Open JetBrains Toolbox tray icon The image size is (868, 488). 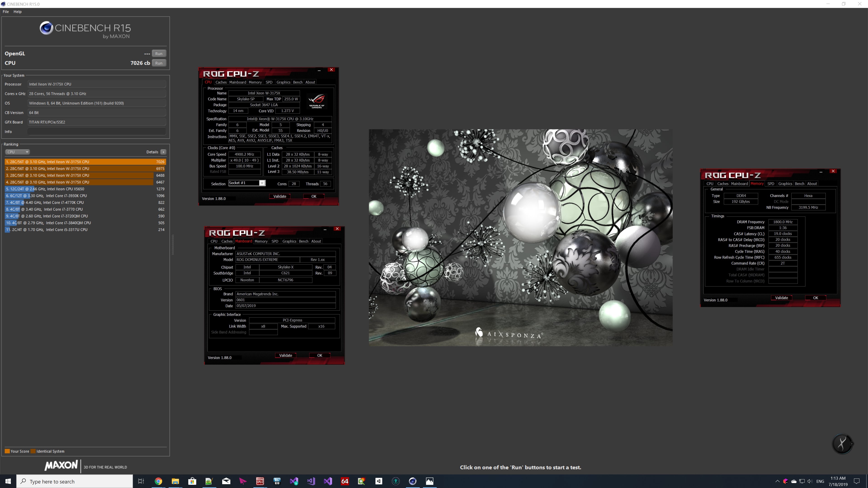785,481
